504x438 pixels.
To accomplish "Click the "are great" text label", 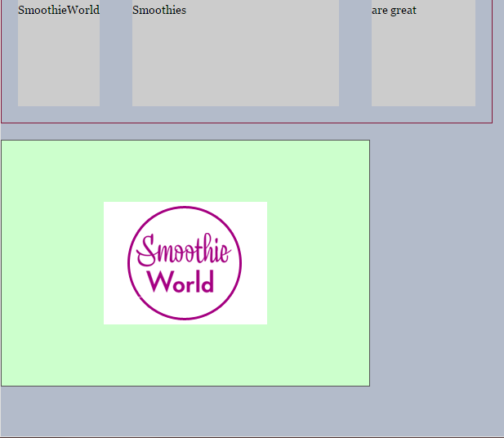I will 395,11.
